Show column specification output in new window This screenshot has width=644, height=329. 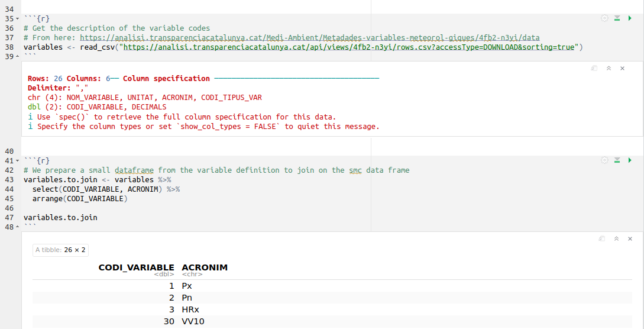(594, 68)
